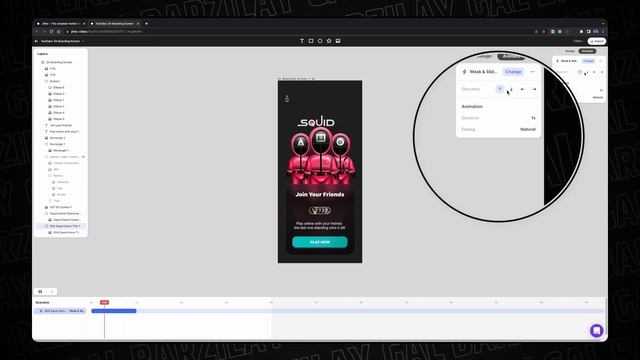This screenshot has height=360, width=640.
Task: Go back in the browser
Action: pyautogui.click(x=37, y=31)
